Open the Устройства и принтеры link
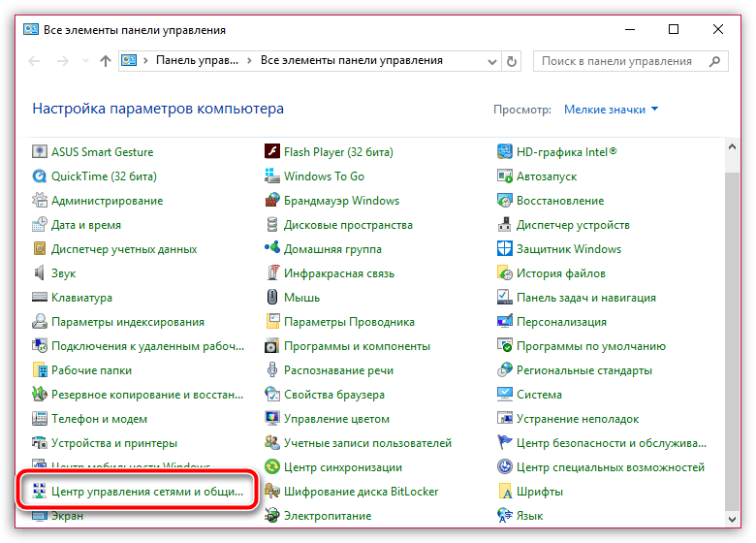 click(114, 443)
